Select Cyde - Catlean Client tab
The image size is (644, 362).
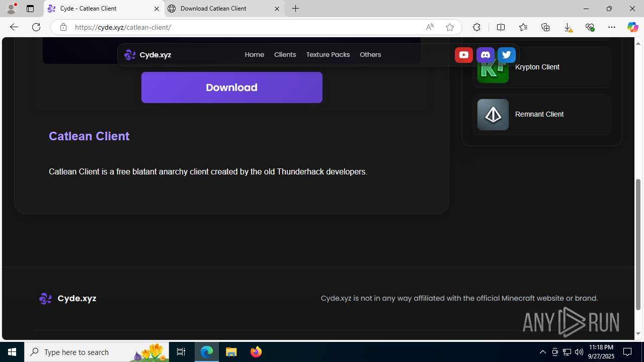click(x=104, y=9)
